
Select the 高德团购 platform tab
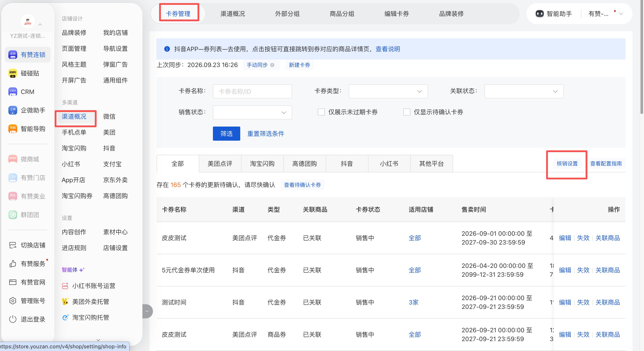(305, 164)
